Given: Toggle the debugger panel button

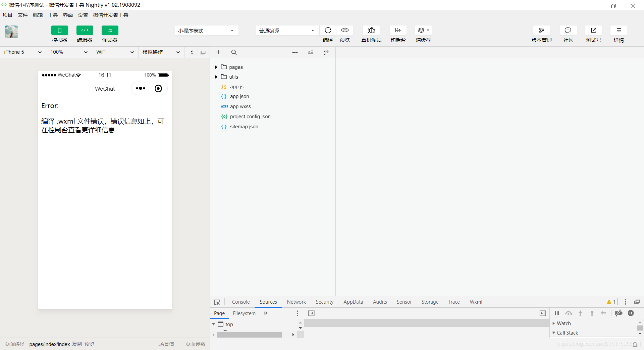Looking at the screenshot, I should 110,30.
